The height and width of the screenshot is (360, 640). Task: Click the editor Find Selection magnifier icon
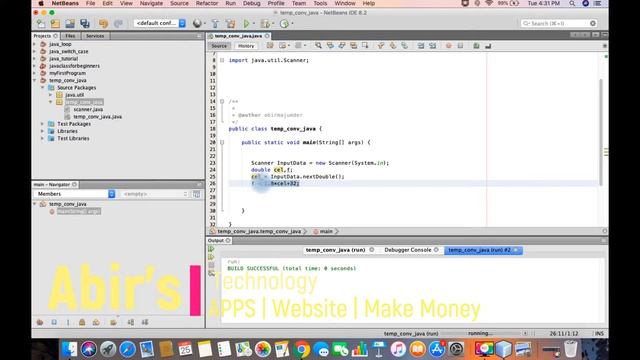click(318, 46)
